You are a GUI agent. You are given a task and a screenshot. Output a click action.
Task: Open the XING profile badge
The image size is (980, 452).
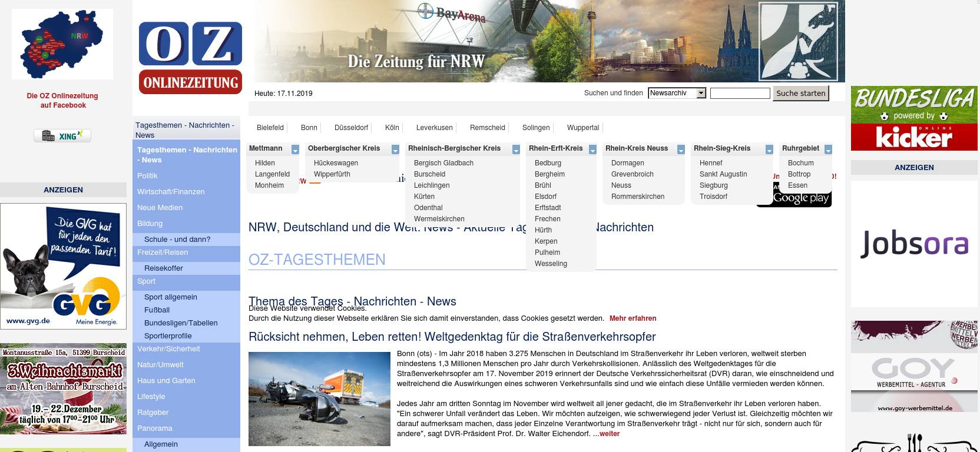(62, 136)
